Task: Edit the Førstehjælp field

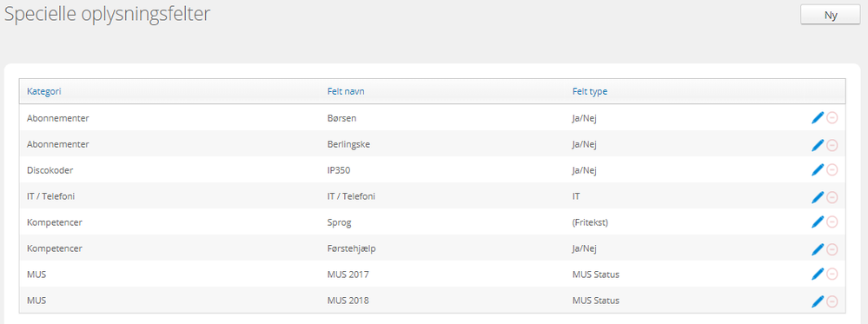Action: tap(818, 249)
